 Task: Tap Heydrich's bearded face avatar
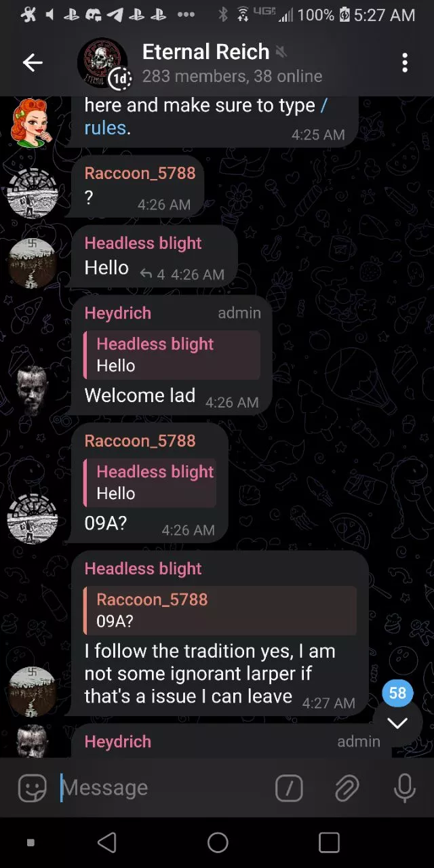pyautogui.click(x=33, y=389)
